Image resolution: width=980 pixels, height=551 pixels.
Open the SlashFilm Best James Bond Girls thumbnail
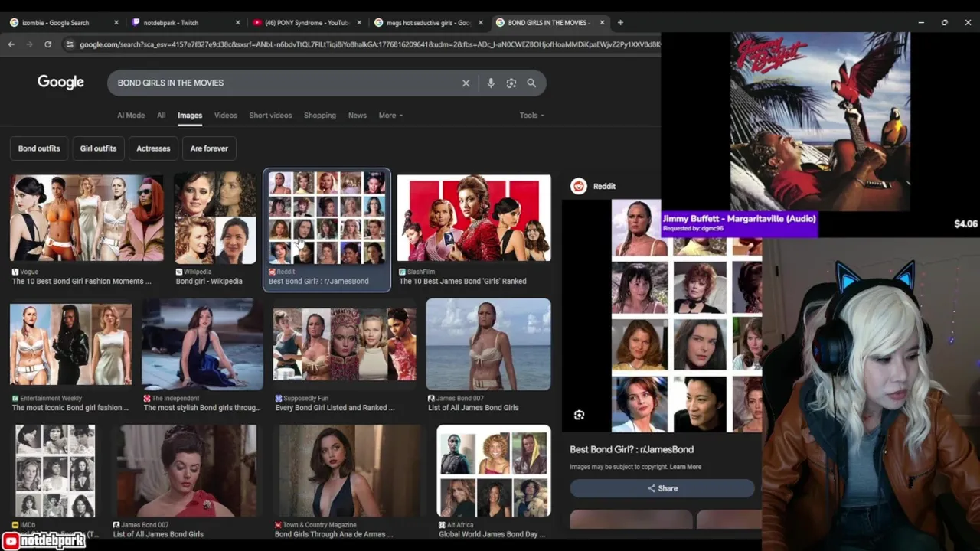474,218
